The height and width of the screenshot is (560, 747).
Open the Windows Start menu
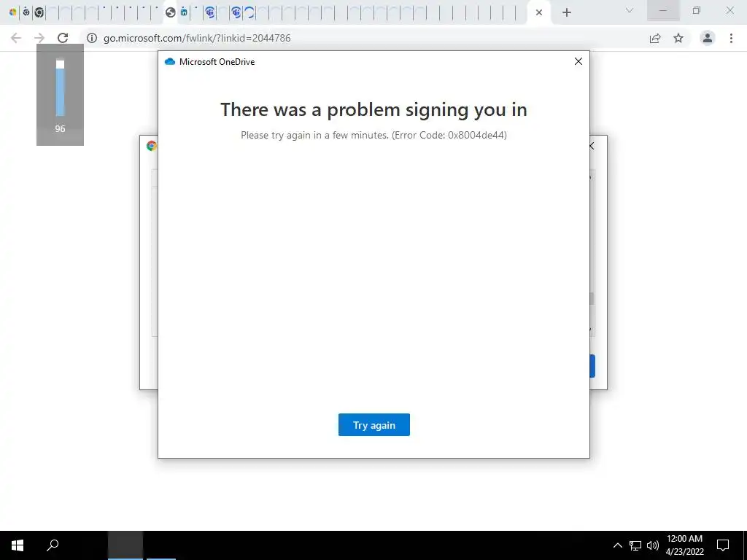point(18,545)
